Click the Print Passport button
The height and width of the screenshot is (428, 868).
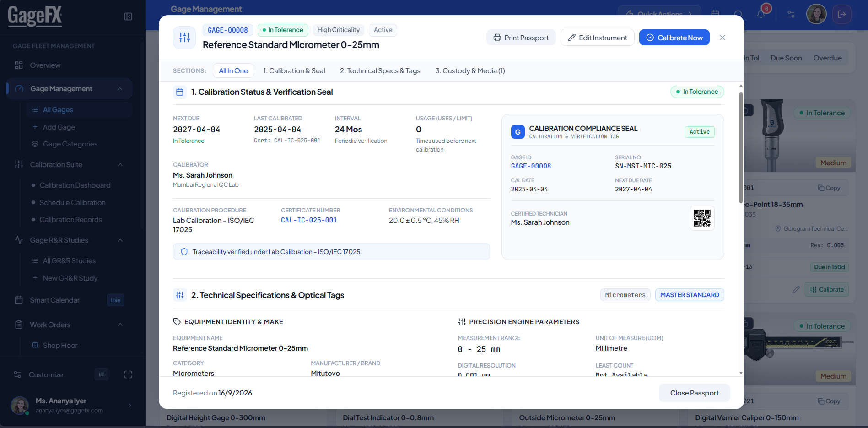[x=521, y=38]
